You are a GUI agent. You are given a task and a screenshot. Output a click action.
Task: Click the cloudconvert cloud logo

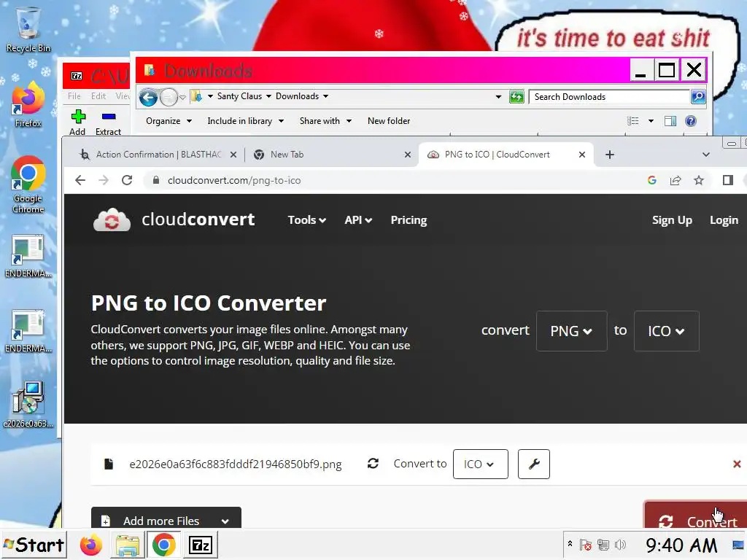[x=112, y=220]
